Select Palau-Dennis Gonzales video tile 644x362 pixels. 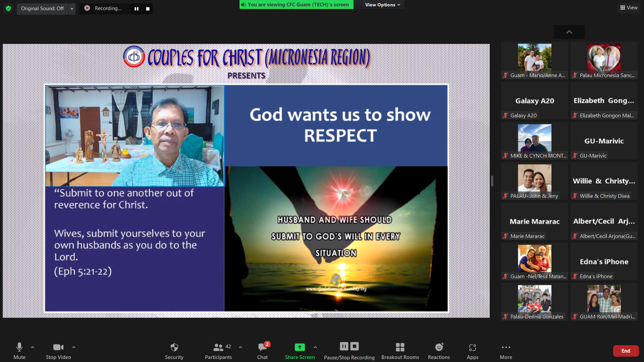click(x=535, y=302)
